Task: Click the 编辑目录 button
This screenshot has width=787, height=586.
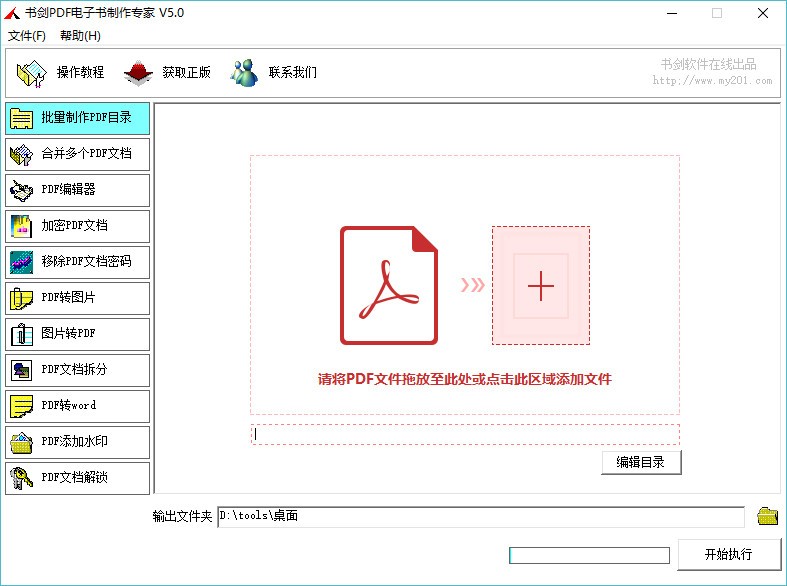Action: point(641,463)
